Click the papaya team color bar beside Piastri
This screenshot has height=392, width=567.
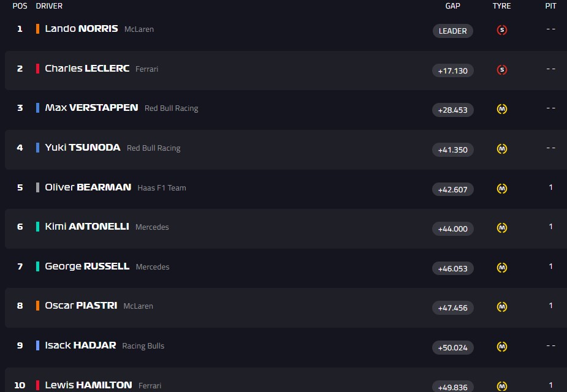point(38,306)
